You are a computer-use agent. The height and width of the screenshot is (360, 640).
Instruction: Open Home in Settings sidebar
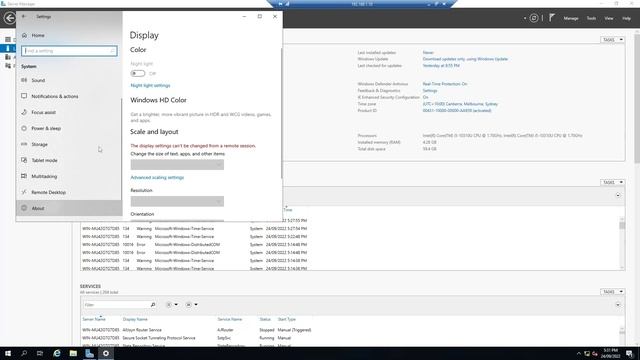coord(38,36)
